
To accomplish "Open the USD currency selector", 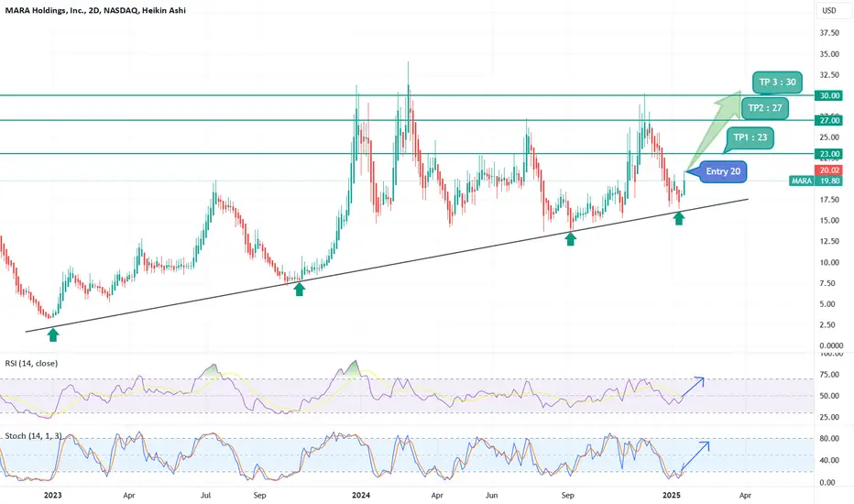I will coord(829,10).
